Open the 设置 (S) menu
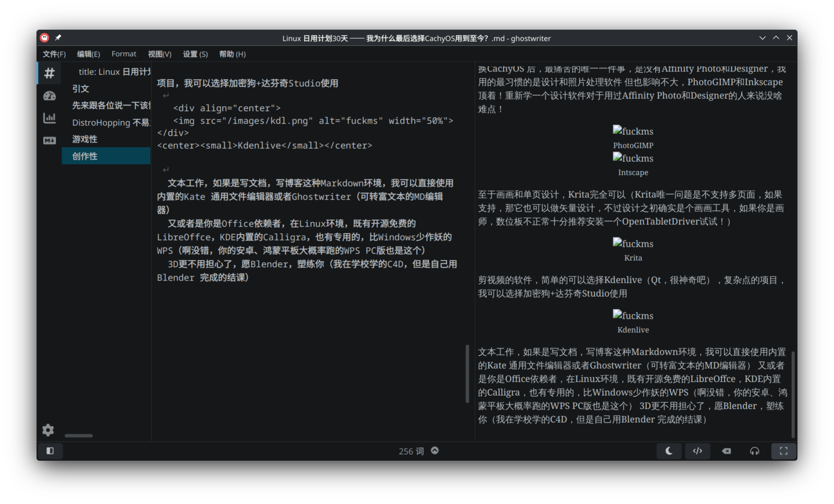Screen dimensions: 834x504 (195, 54)
